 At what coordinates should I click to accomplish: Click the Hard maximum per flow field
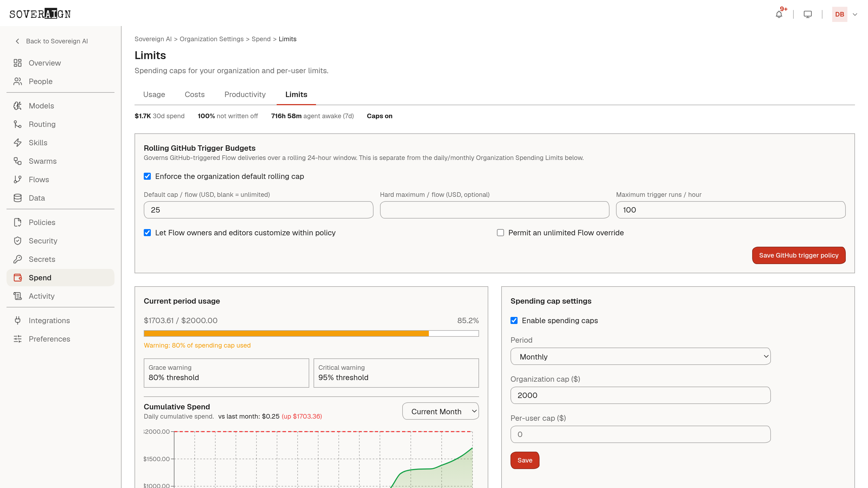tap(494, 210)
